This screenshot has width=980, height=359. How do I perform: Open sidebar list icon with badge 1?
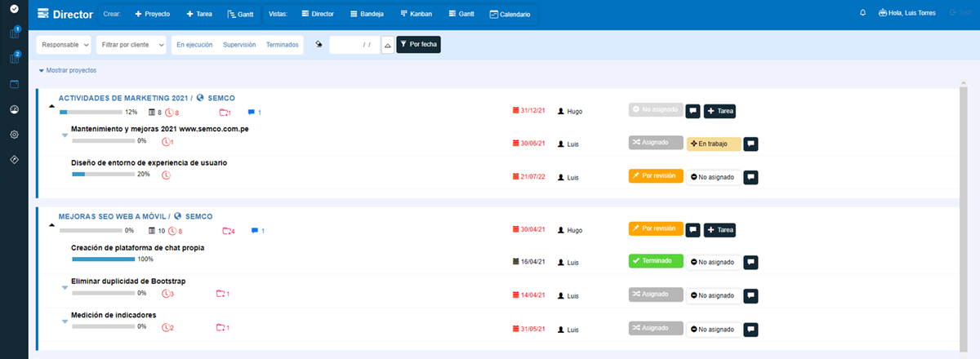click(14, 33)
